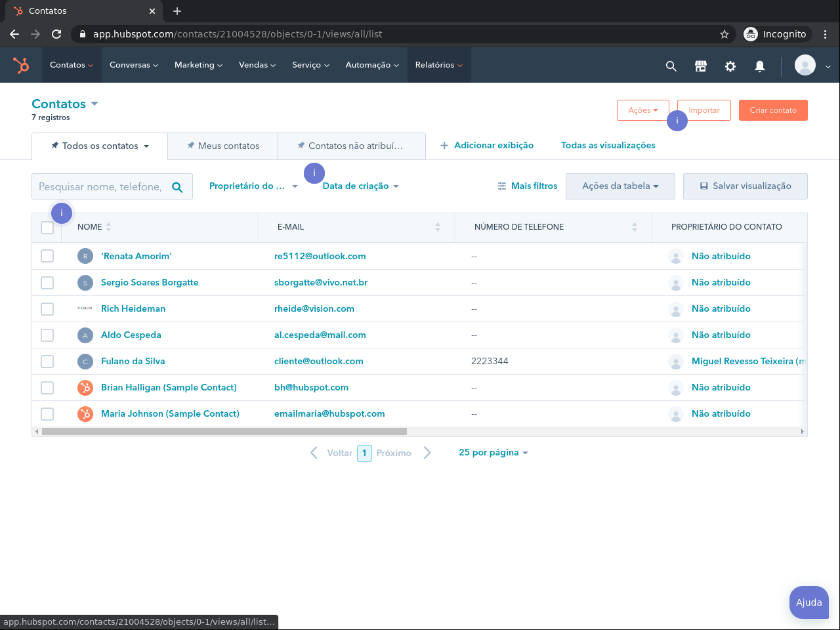Open the search magnifier in top navigation
Image resolution: width=840 pixels, height=630 pixels.
(x=671, y=66)
